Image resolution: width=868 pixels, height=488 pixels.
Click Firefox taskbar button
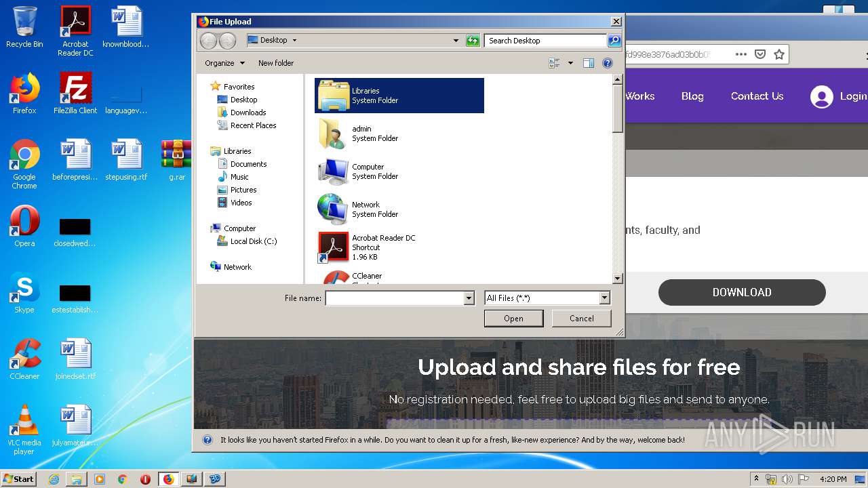(x=168, y=479)
